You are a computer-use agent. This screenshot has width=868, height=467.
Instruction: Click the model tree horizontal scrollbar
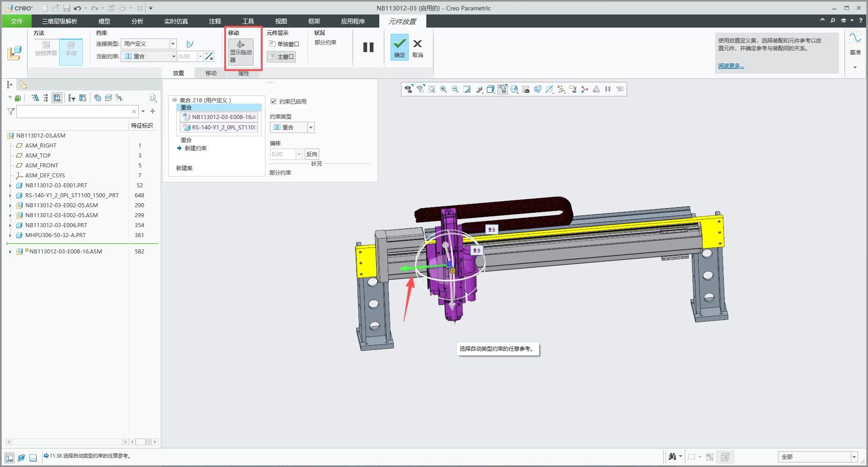point(67,442)
